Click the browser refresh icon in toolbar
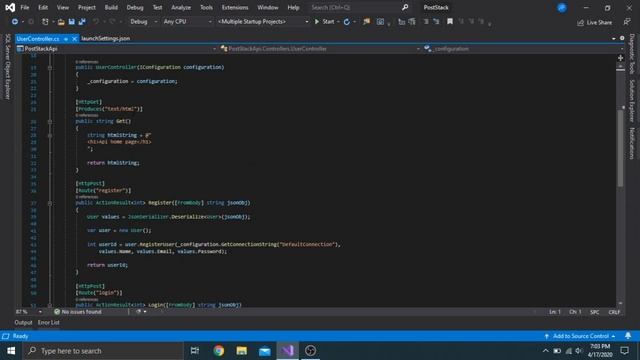 pos(347,22)
